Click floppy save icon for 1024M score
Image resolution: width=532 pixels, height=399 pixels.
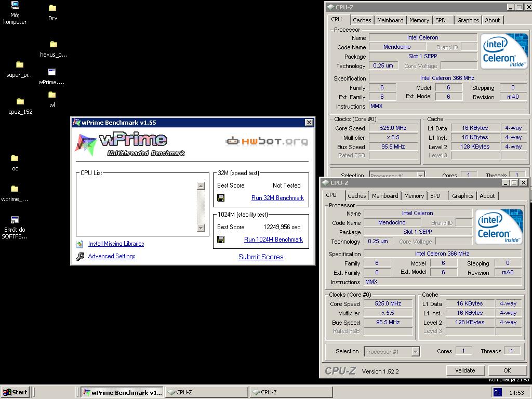coord(221,240)
